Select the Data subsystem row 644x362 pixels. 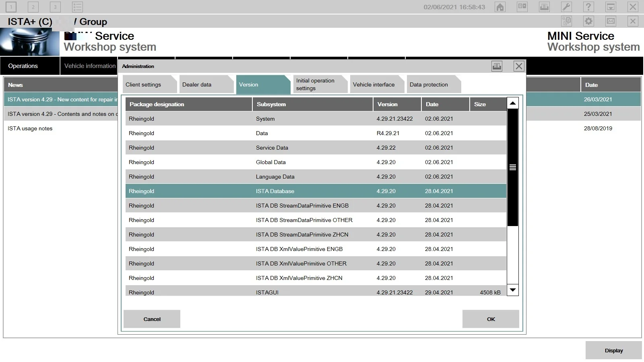pos(316,133)
